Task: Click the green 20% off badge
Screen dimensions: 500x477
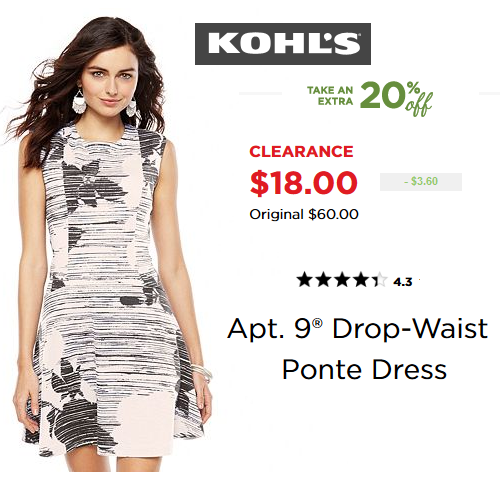Action: 396,99
